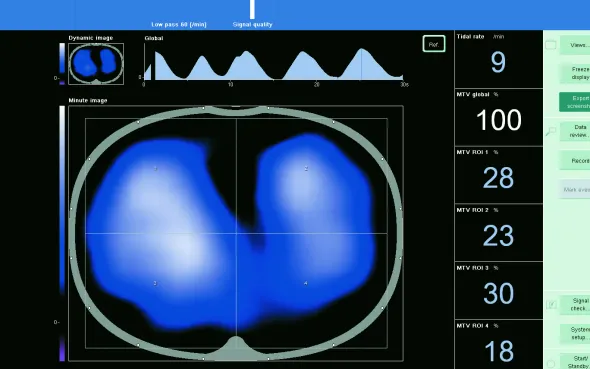Click the MTV ROI 2 value 23

click(x=498, y=236)
